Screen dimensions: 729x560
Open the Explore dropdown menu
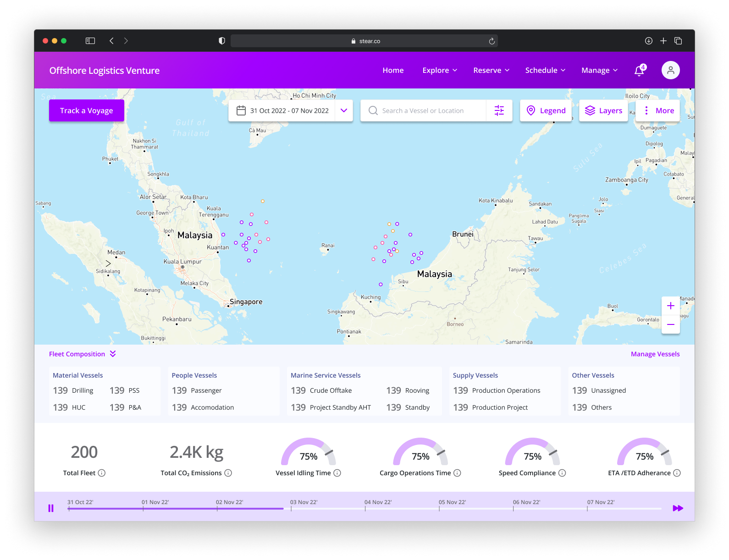pyautogui.click(x=440, y=70)
